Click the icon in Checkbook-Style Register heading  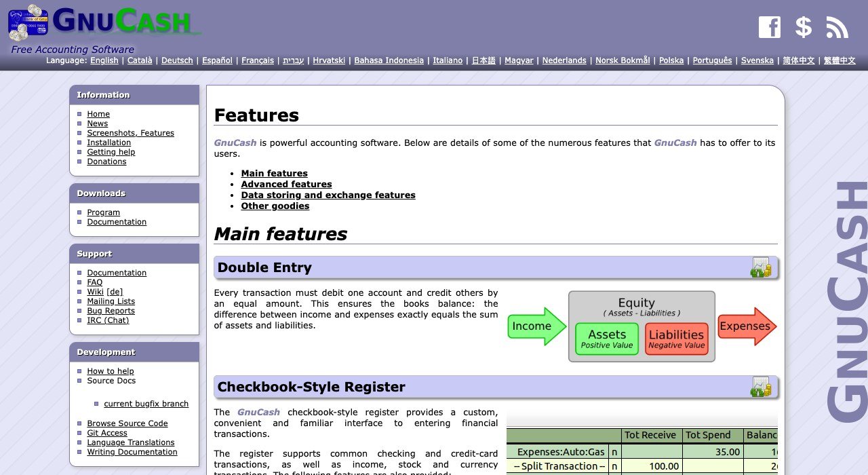tap(761, 387)
